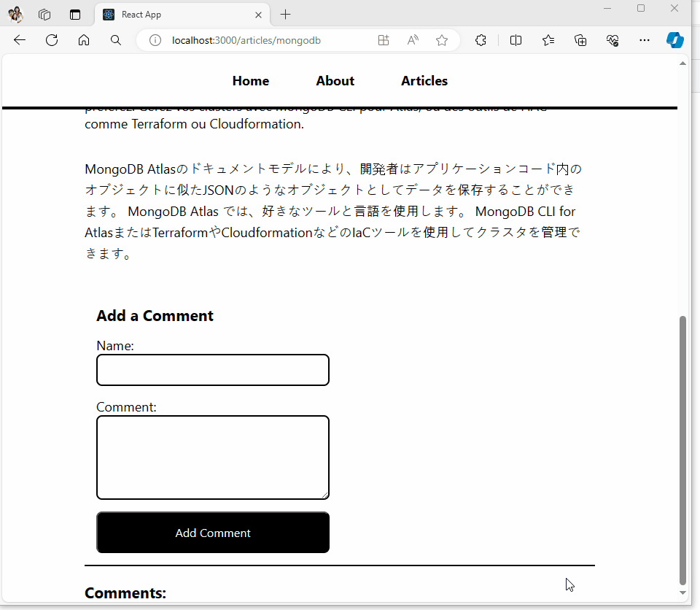Open Browser essentials heart icon
The image size is (700, 610).
coord(612,40)
